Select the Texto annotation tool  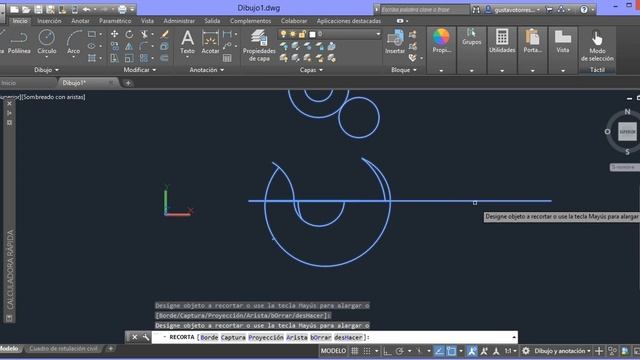click(187, 42)
